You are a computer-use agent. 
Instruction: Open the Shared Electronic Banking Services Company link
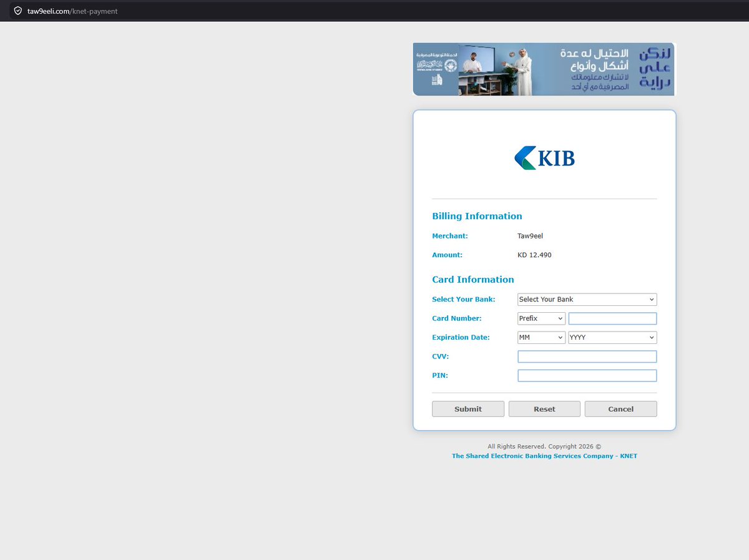(544, 456)
